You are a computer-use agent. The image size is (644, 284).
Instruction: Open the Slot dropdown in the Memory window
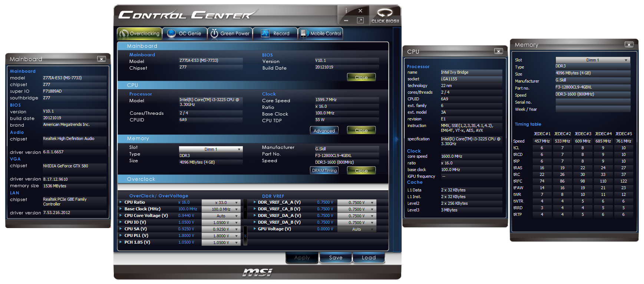(593, 60)
